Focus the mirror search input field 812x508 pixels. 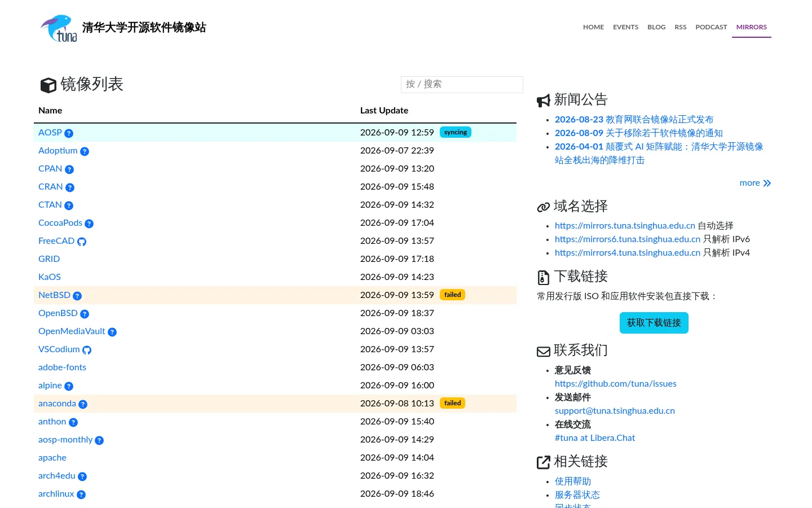tap(462, 85)
